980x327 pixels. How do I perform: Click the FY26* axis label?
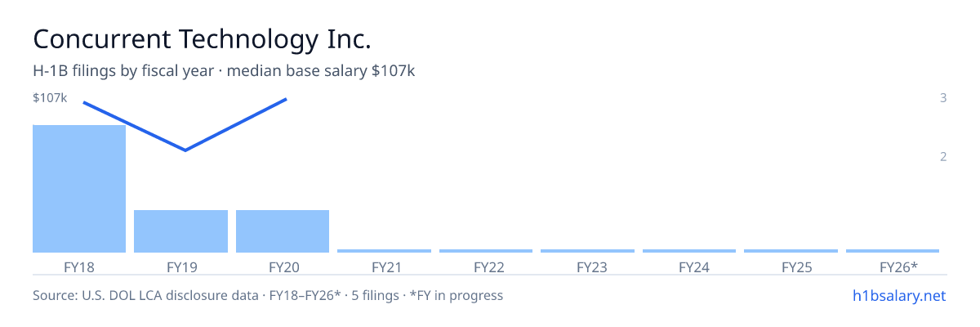(898, 267)
